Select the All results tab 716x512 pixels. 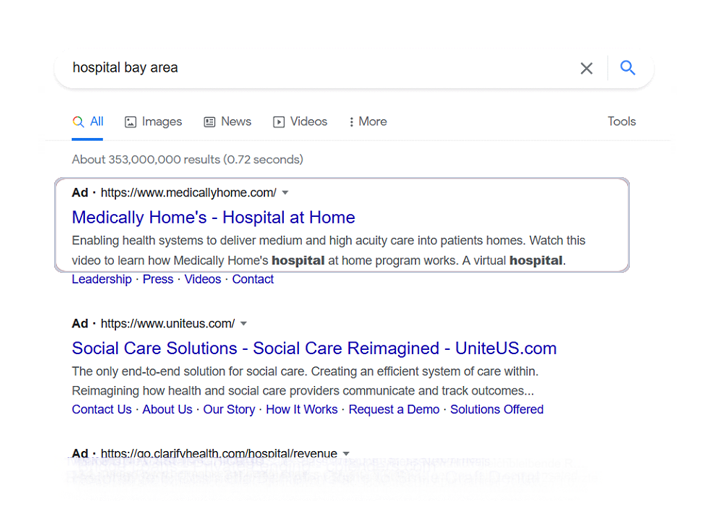88,121
